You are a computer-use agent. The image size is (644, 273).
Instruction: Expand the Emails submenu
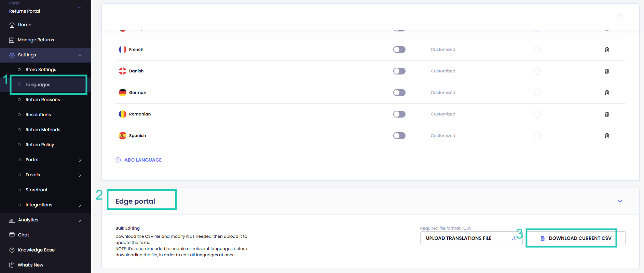(x=80, y=175)
